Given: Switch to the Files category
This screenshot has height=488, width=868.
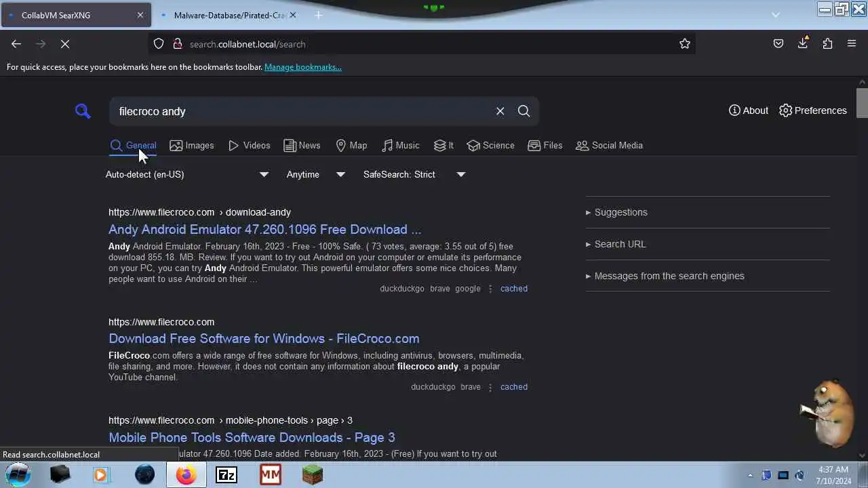Looking at the screenshot, I should 545,145.
